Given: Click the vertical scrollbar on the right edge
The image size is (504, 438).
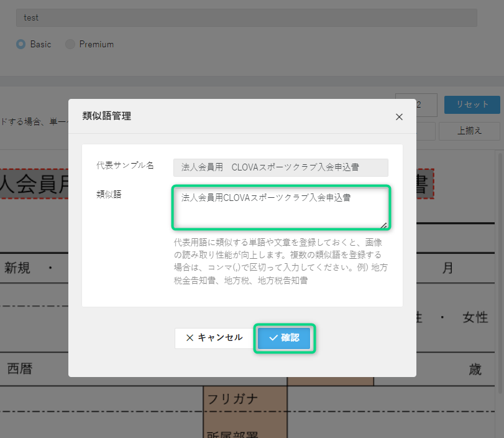Looking at the screenshot, I should tap(499, 274).
